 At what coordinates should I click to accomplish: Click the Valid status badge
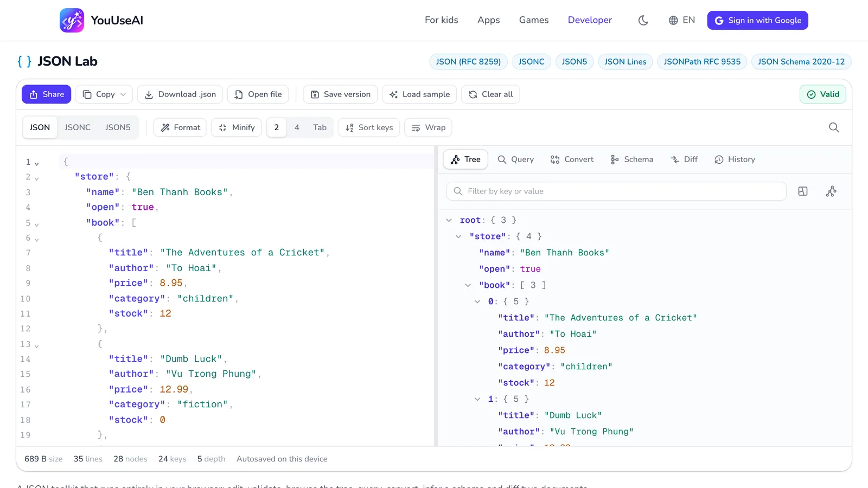coord(823,94)
